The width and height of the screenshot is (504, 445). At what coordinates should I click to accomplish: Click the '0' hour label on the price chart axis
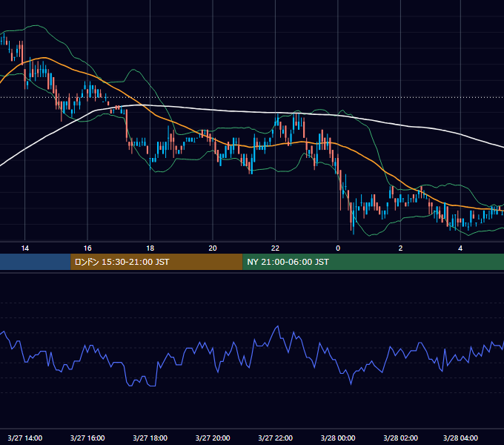point(338,248)
